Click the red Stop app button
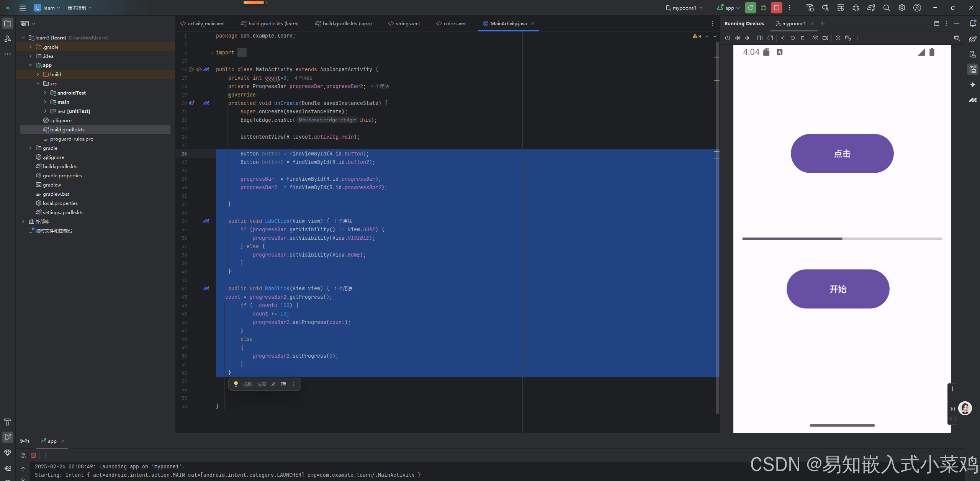 point(776,8)
